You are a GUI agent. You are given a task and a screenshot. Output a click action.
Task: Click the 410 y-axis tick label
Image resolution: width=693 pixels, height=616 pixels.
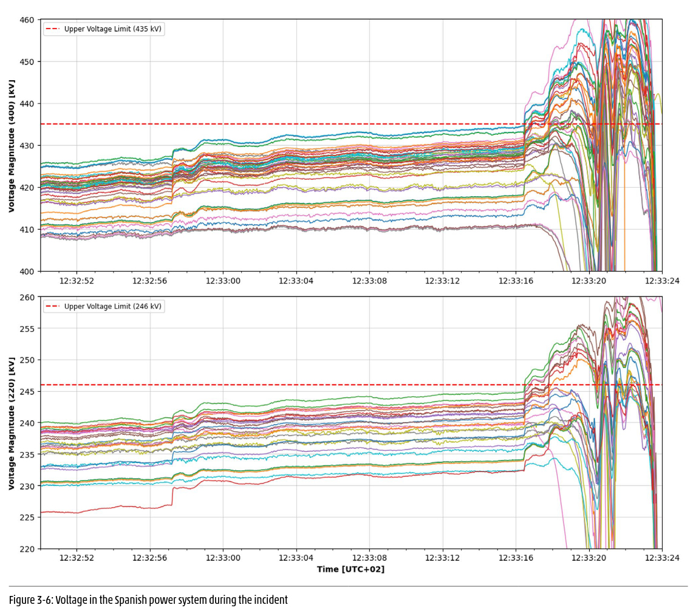(x=27, y=230)
